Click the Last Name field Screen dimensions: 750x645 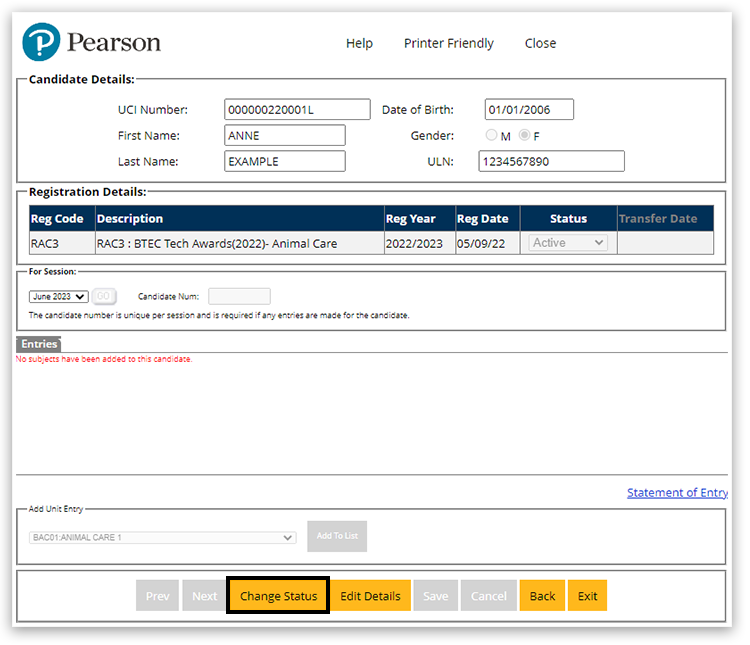[x=285, y=161]
